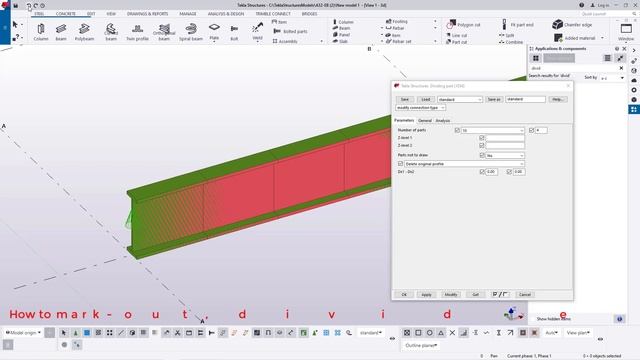Open the TRIMBLE CONNECT tab
640x360 pixels.
click(273, 14)
